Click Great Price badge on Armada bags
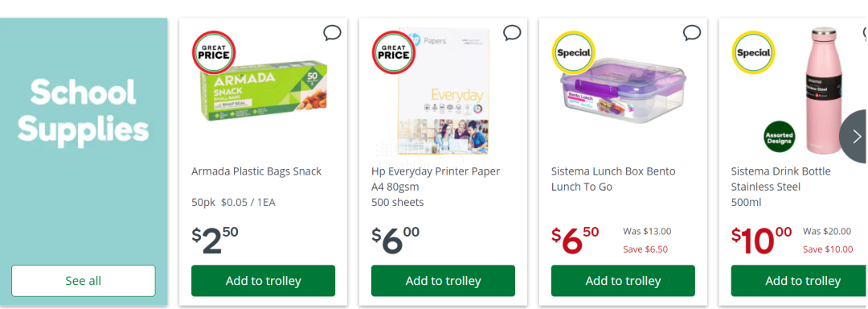The width and height of the screenshot is (868, 309). [x=214, y=52]
